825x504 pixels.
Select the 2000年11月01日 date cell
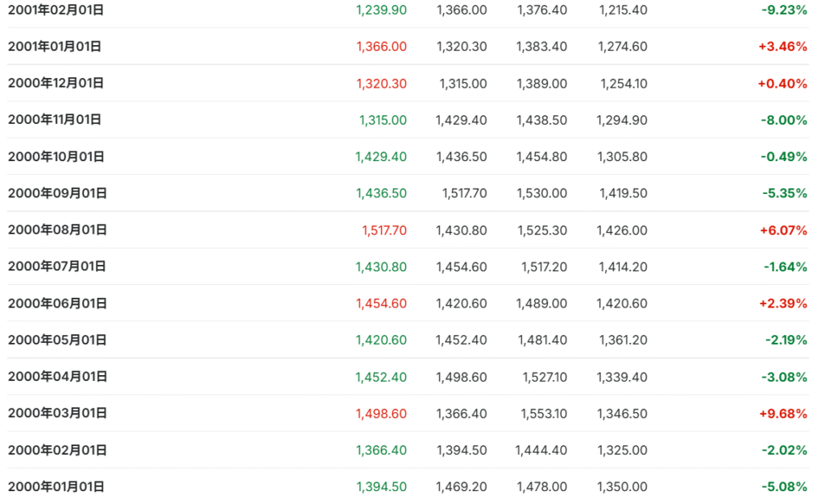click(55, 120)
